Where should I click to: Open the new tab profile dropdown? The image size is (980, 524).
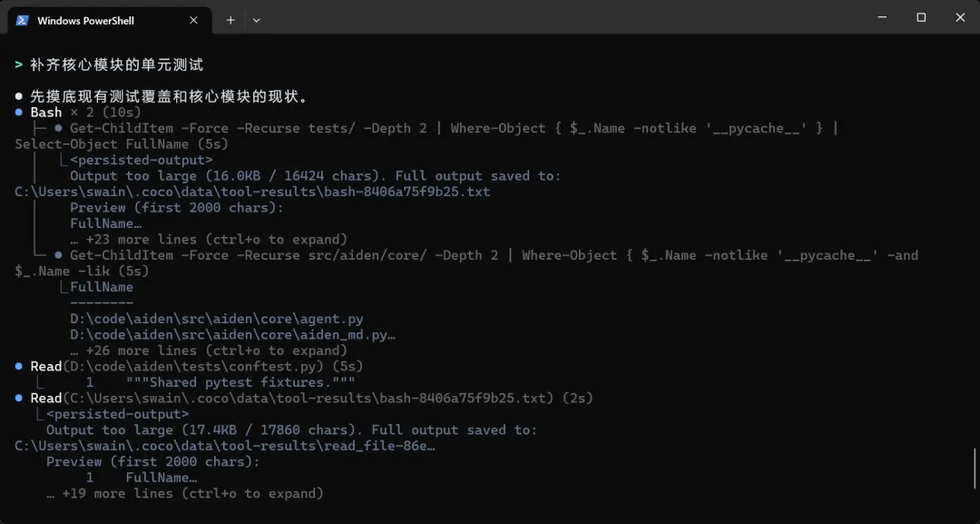pos(256,20)
